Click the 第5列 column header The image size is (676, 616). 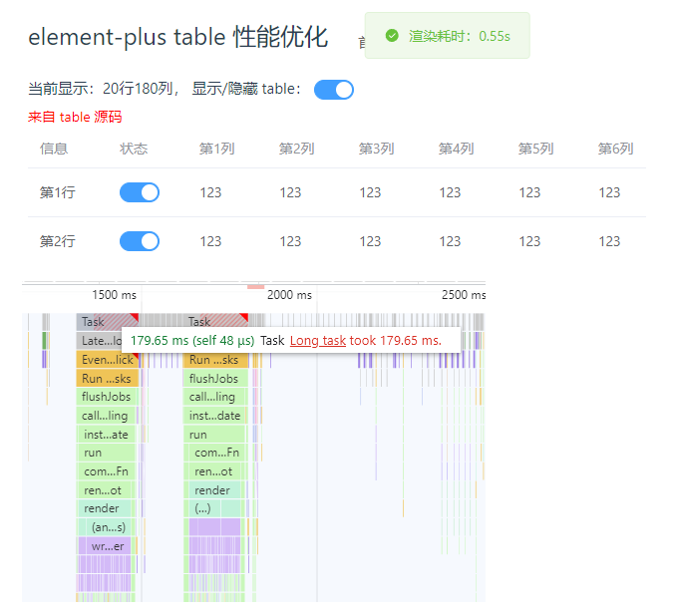(x=535, y=149)
